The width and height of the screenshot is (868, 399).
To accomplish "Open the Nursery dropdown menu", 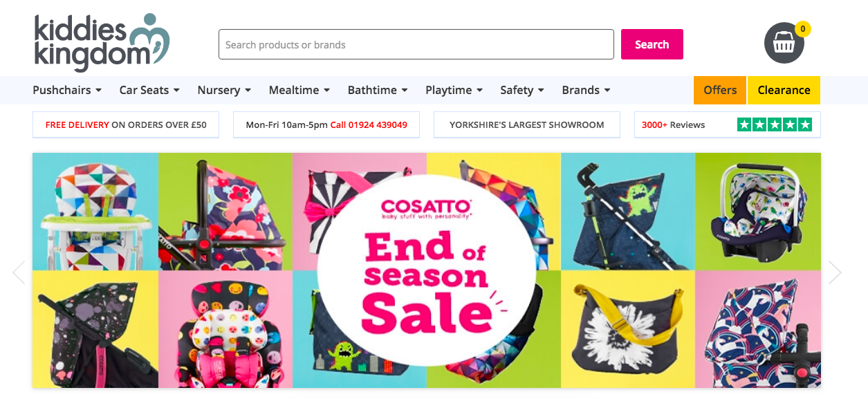I will [224, 90].
